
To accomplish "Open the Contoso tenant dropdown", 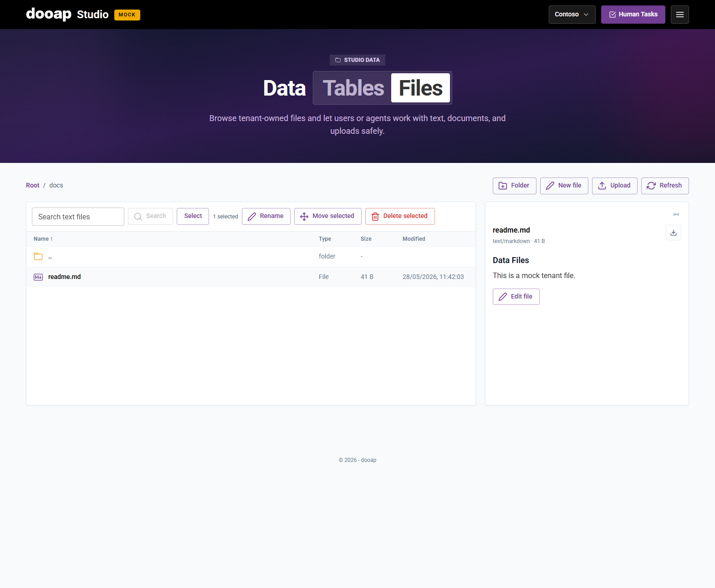I will point(572,15).
